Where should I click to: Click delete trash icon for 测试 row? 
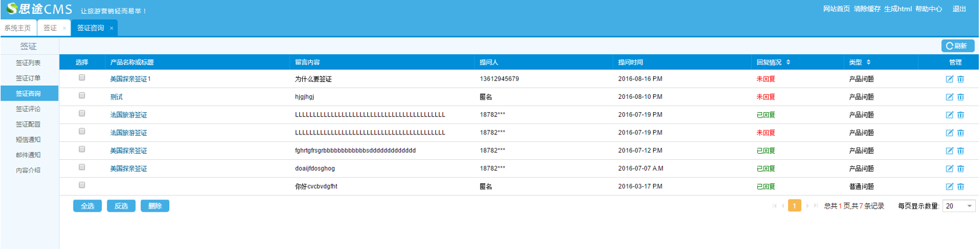pyautogui.click(x=961, y=97)
